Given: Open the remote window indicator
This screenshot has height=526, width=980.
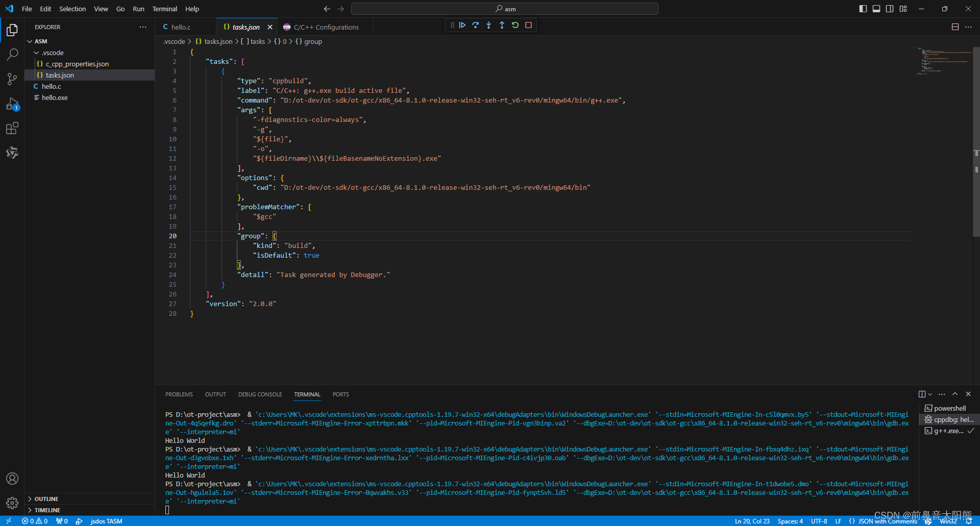Looking at the screenshot, I should click(9, 521).
